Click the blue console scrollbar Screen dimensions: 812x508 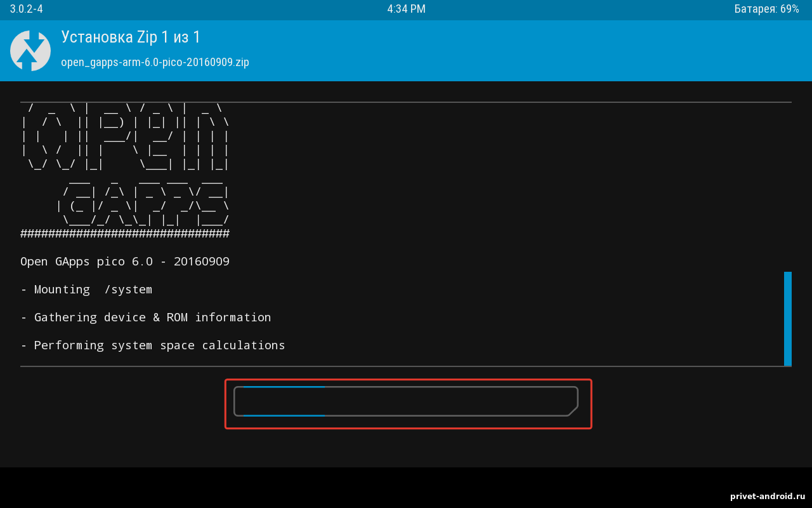click(x=788, y=319)
